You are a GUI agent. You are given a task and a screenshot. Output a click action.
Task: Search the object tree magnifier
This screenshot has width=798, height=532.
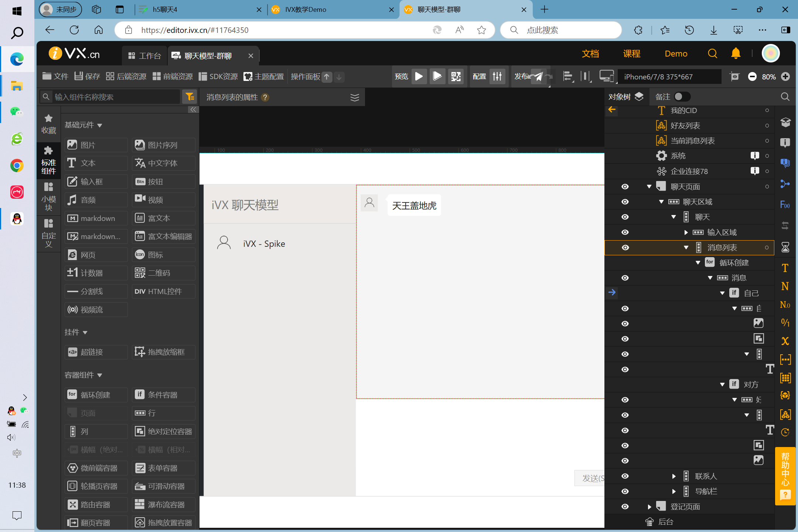click(x=785, y=97)
